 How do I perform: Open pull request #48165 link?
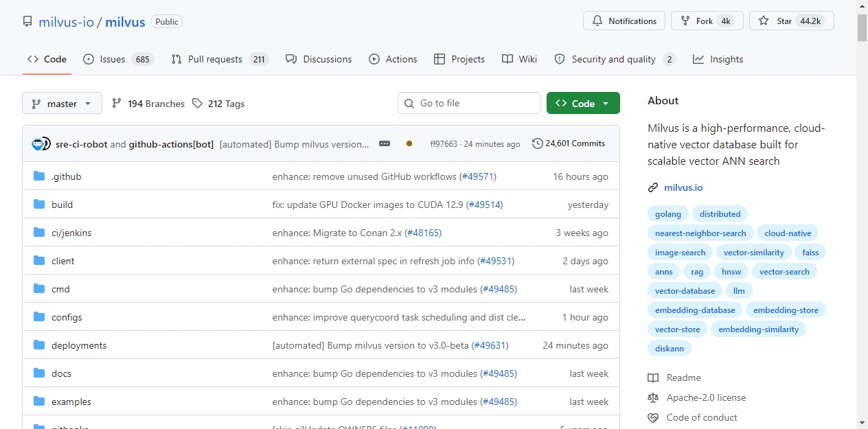pos(422,233)
